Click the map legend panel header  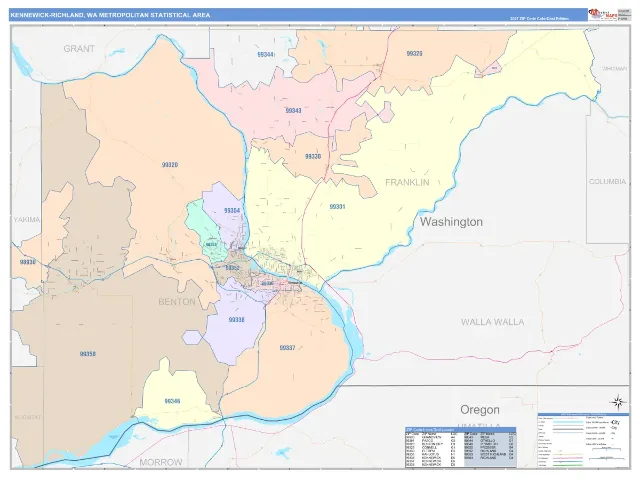(583, 415)
